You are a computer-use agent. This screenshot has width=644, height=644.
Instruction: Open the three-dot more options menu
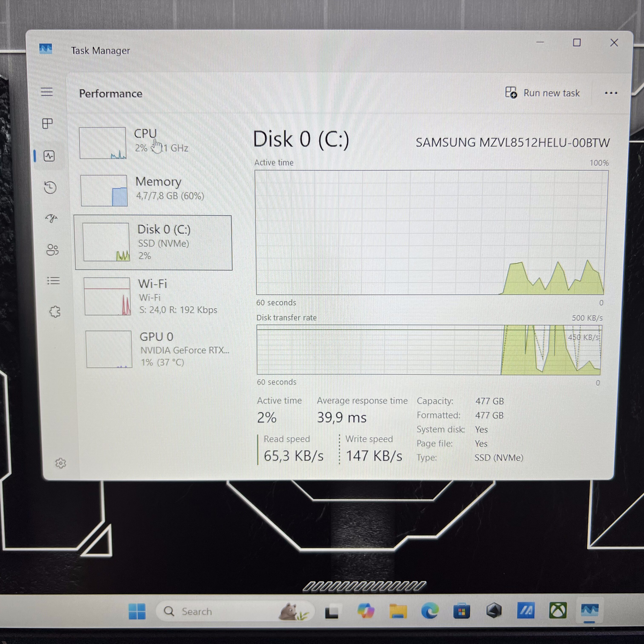point(611,93)
